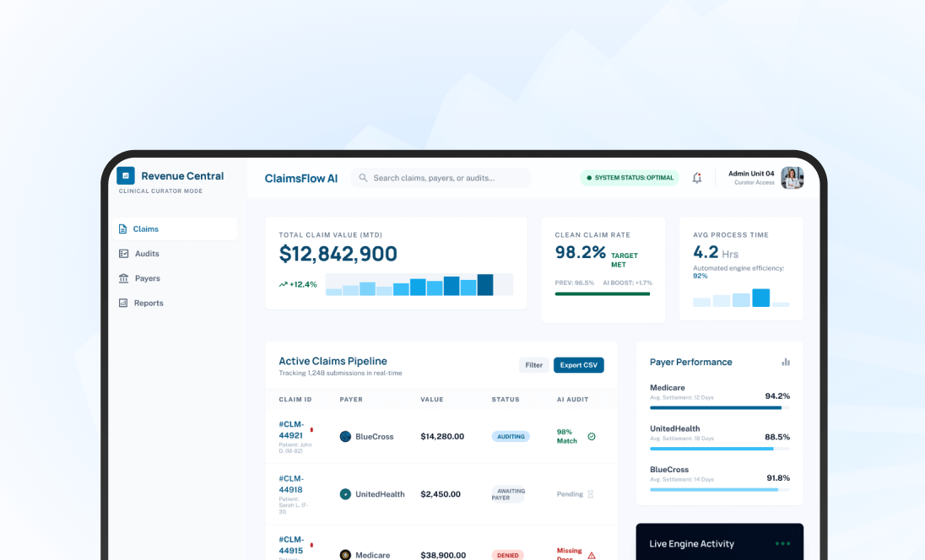Open Reports via the chart icon
Image resolution: width=925 pixels, height=560 pixels.
click(123, 303)
